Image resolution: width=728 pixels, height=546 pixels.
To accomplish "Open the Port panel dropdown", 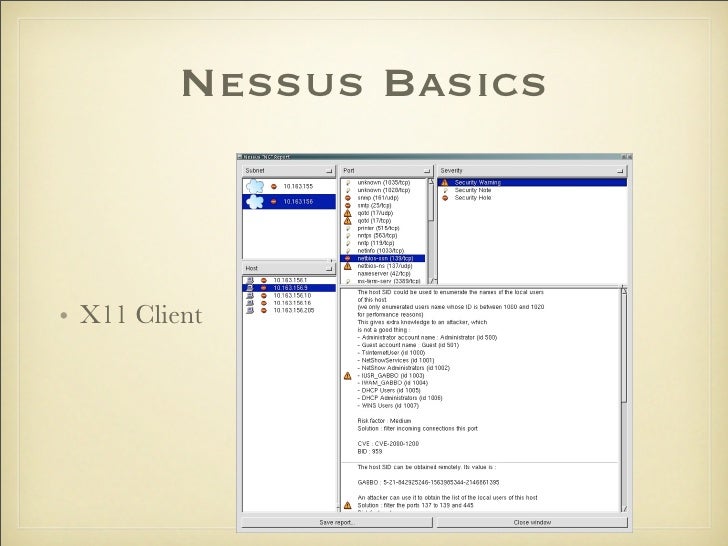I will pos(427,171).
